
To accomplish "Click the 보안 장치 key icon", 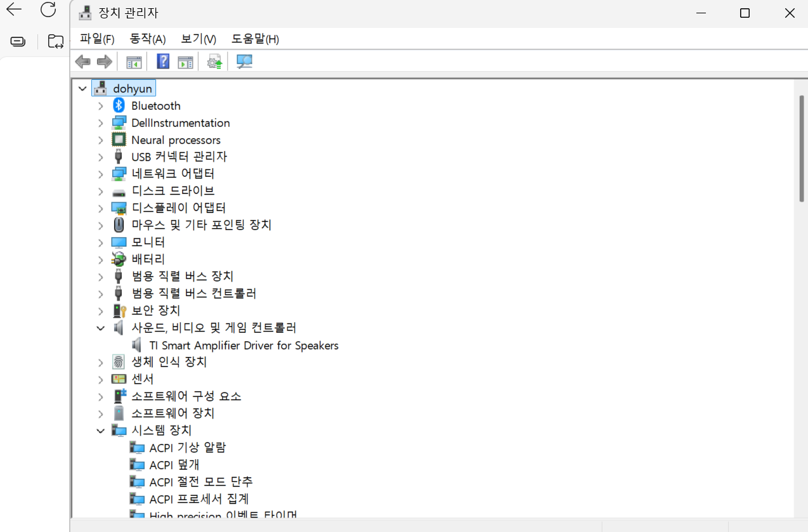I will (x=119, y=310).
